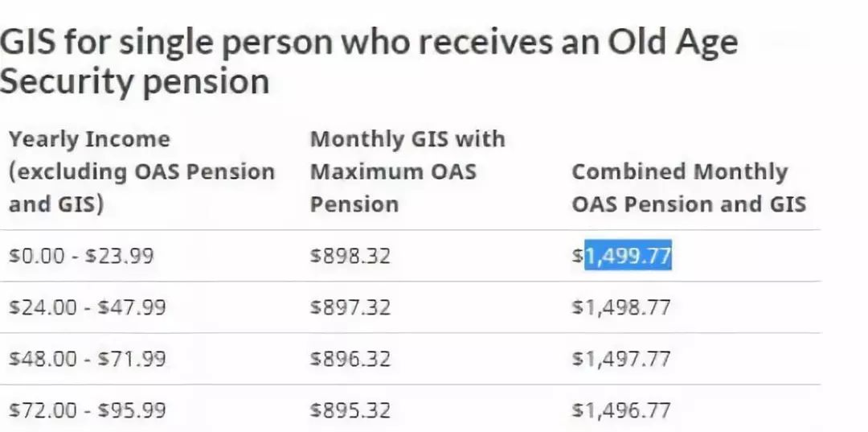Click the $896.32 monthly GIS value
This screenshot has height=432, width=868.
point(350,358)
